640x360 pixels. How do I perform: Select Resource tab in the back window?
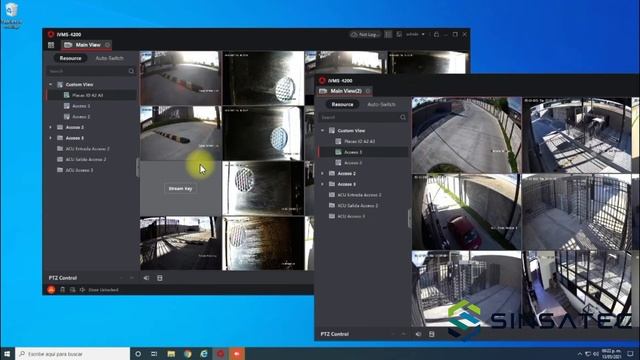coord(70,58)
